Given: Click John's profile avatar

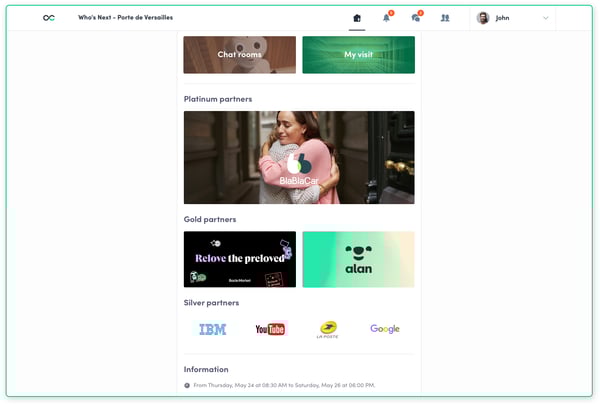Looking at the screenshot, I should pyautogui.click(x=483, y=18).
